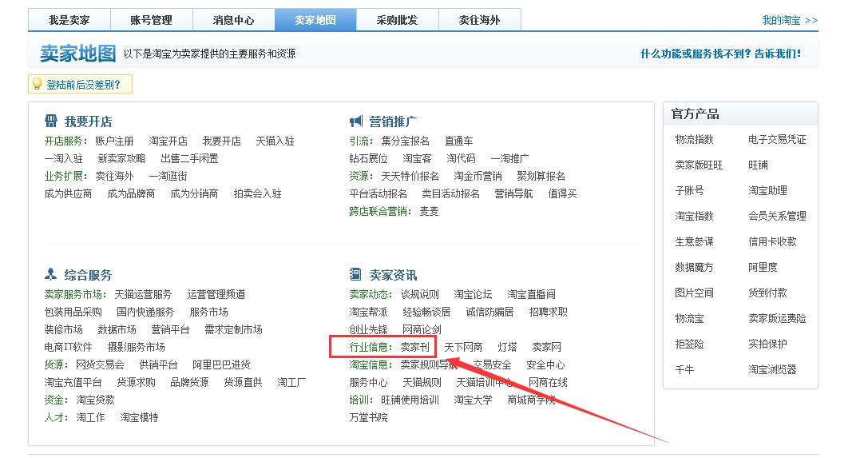Go to the 采购批发 tab
Image resolution: width=868 pixels, height=458 pixels.
(x=397, y=20)
